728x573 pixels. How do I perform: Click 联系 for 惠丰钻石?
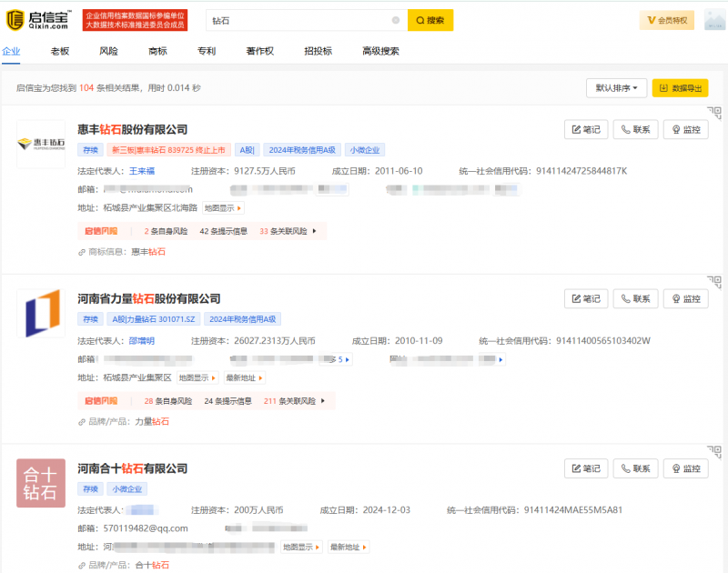point(635,129)
